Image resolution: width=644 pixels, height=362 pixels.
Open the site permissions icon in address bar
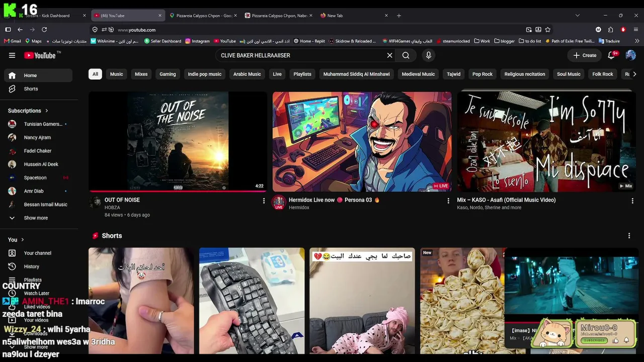click(103, 30)
